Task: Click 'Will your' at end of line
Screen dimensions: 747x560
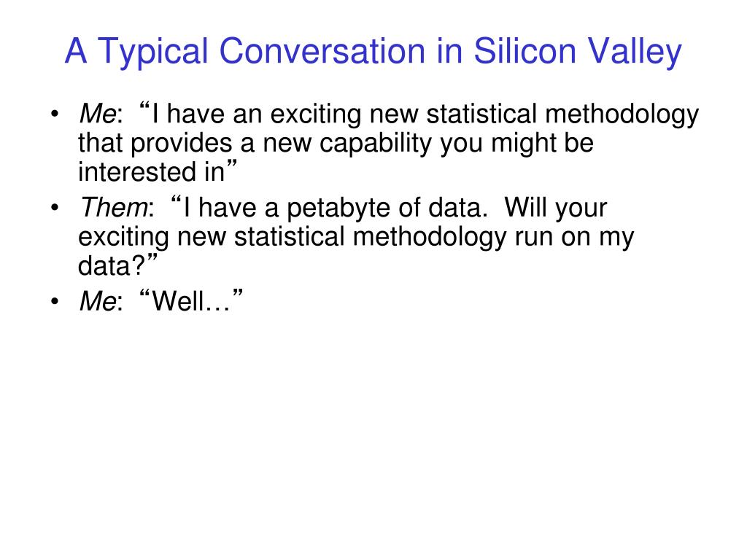Action: (x=555, y=208)
